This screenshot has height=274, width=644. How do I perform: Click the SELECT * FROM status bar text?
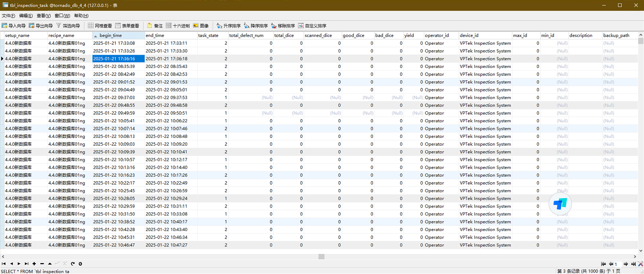coord(35,271)
